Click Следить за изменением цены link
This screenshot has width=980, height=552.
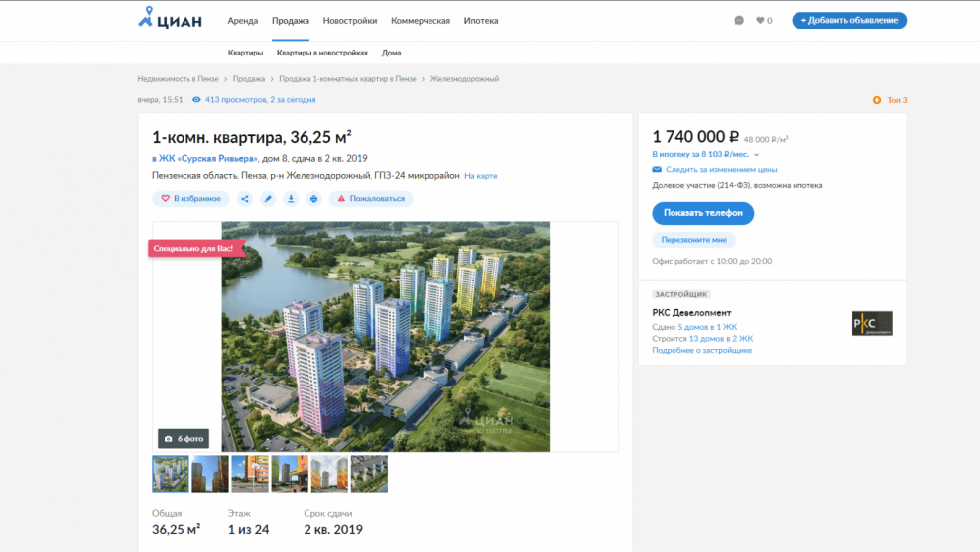click(x=721, y=169)
